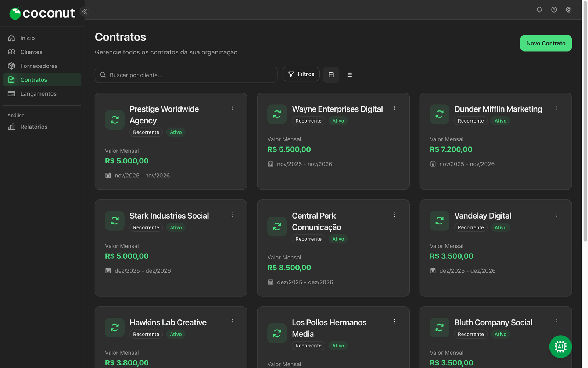Open Lançamentos in the sidebar

(42, 94)
